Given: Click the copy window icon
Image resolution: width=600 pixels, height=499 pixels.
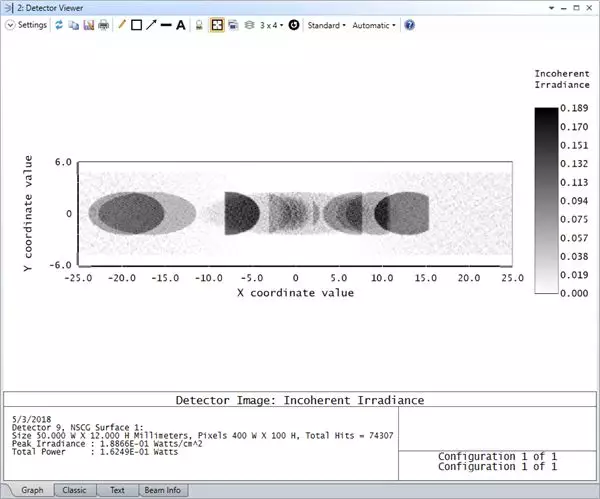Looking at the screenshot, I should 73,25.
